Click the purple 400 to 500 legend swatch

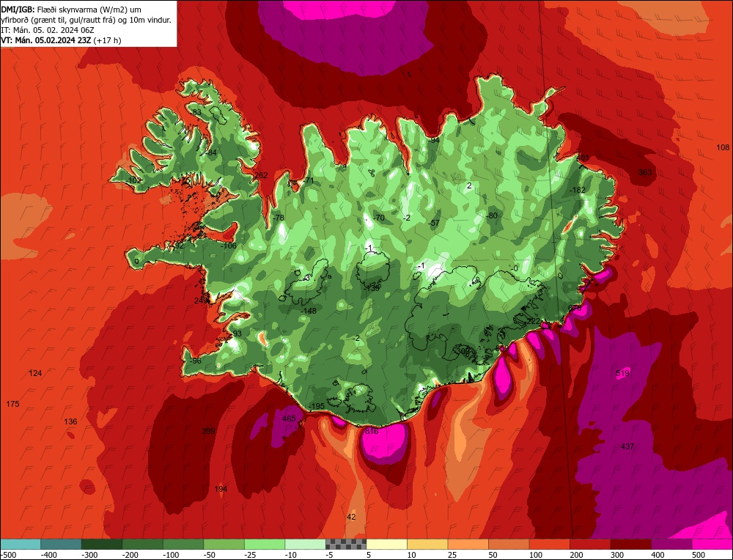(671, 544)
